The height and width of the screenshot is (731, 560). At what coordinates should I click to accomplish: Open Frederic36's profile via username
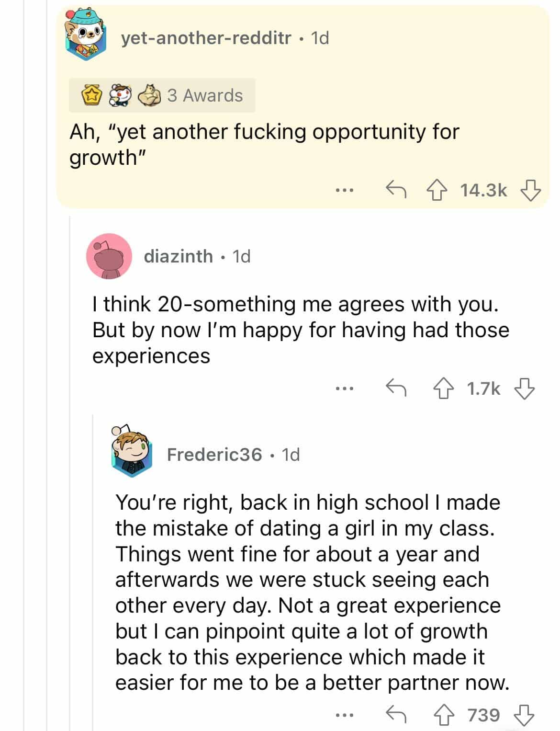tap(214, 454)
